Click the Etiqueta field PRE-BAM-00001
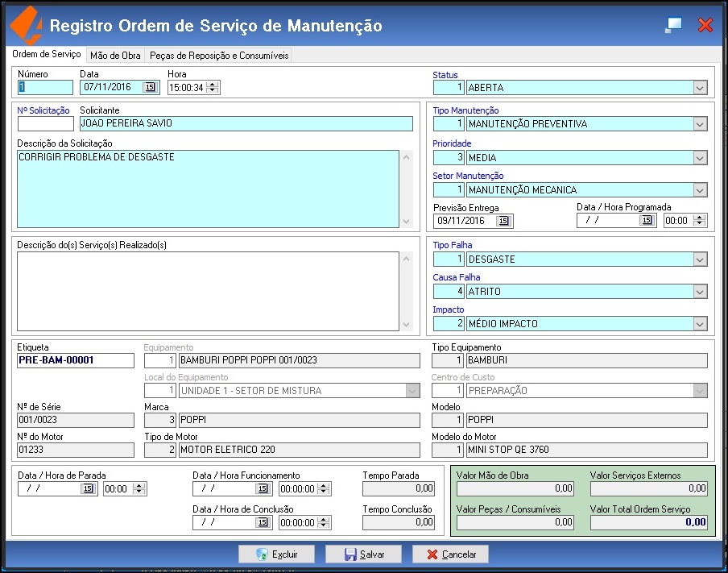Screen dimensions: 728x573 pyautogui.click(x=76, y=360)
